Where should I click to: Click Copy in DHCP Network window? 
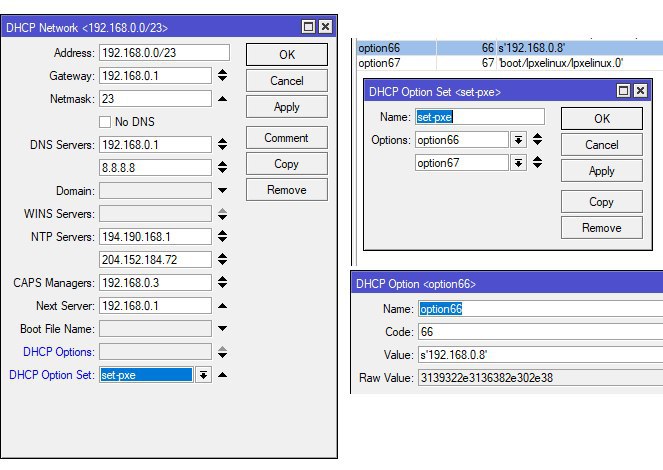click(x=287, y=164)
